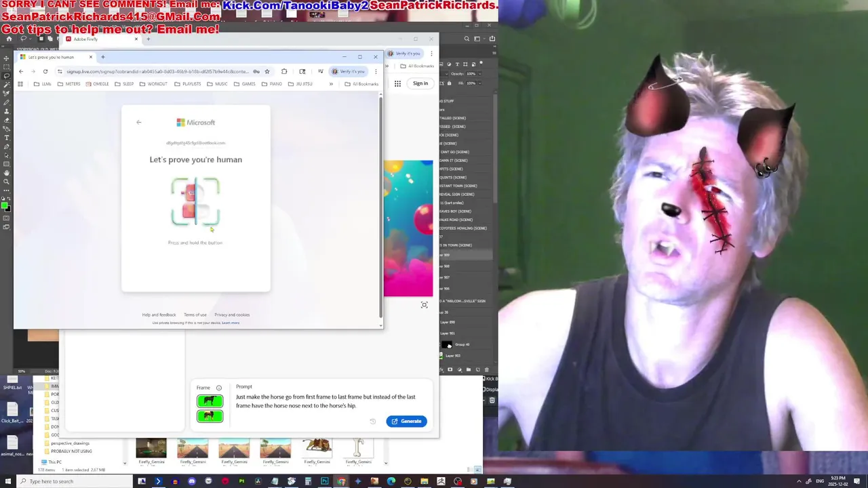Open Google apps grid in Firefly window
Viewport: 868px width, 488px height.
coord(397,83)
